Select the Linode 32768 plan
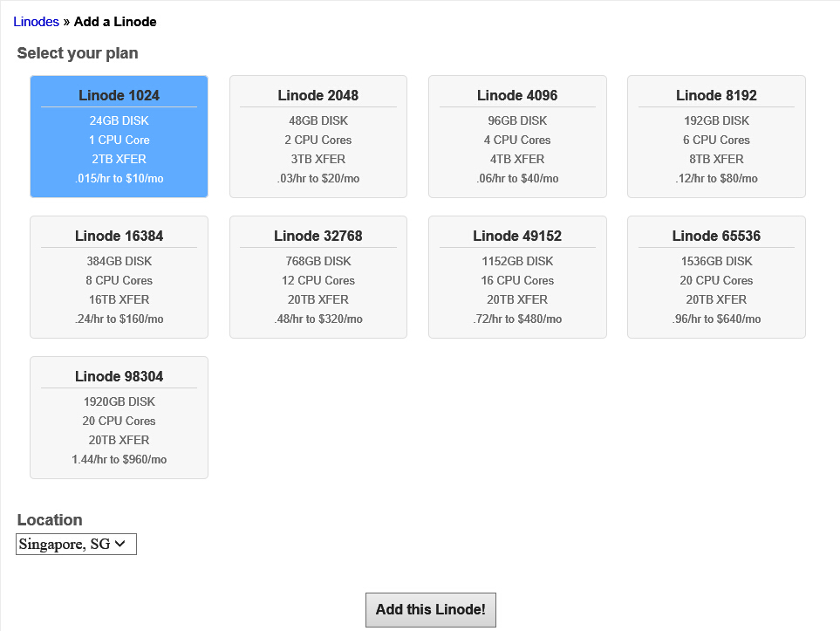 [x=318, y=278]
